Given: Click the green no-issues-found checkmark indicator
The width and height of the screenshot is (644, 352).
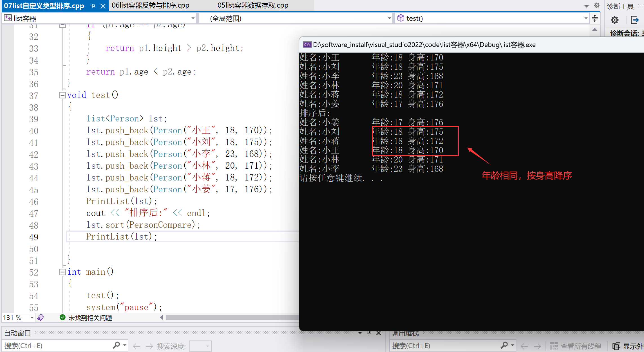Looking at the screenshot, I should tap(62, 318).
